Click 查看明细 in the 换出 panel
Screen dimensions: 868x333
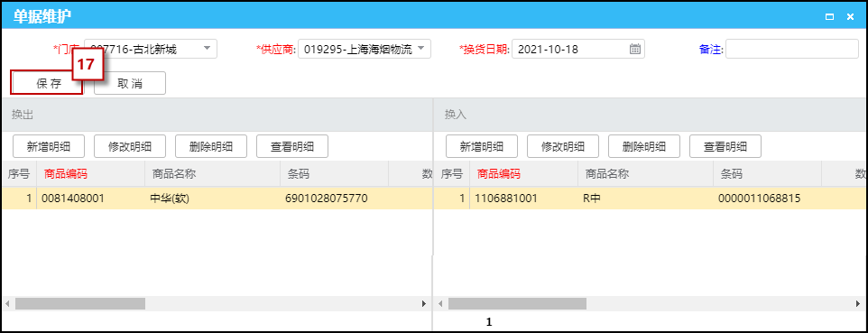tap(292, 146)
